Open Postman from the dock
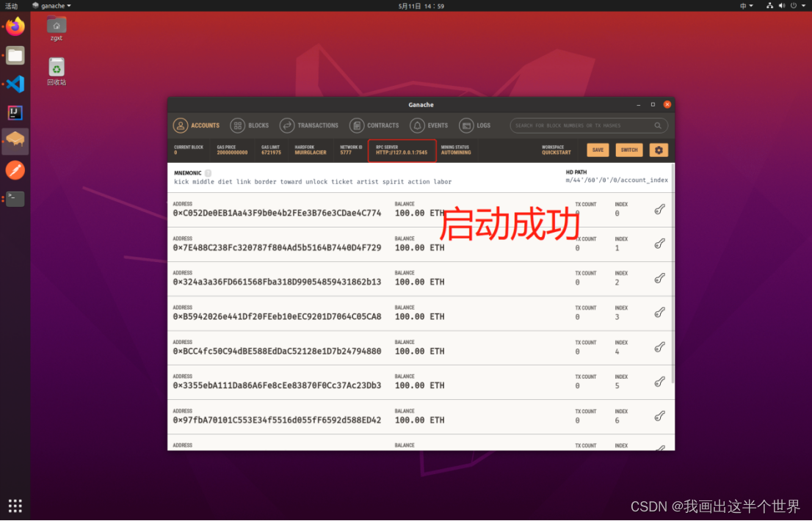Image resolution: width=812 pixels, height=521 pixels. (x=15, y=170)
